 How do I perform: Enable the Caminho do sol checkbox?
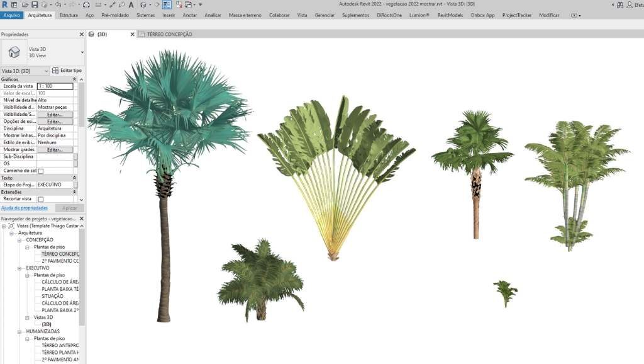[x=41, y=171]
